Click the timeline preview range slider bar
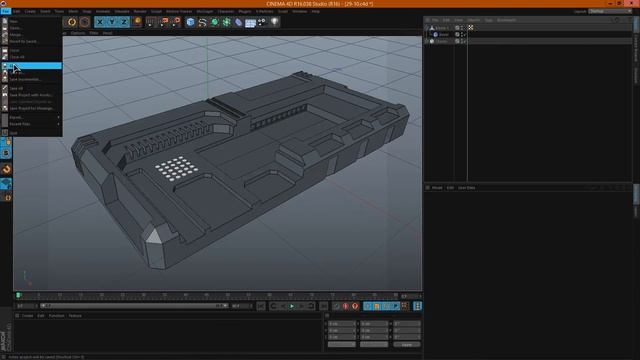640x360 pixels. point(134,306)
